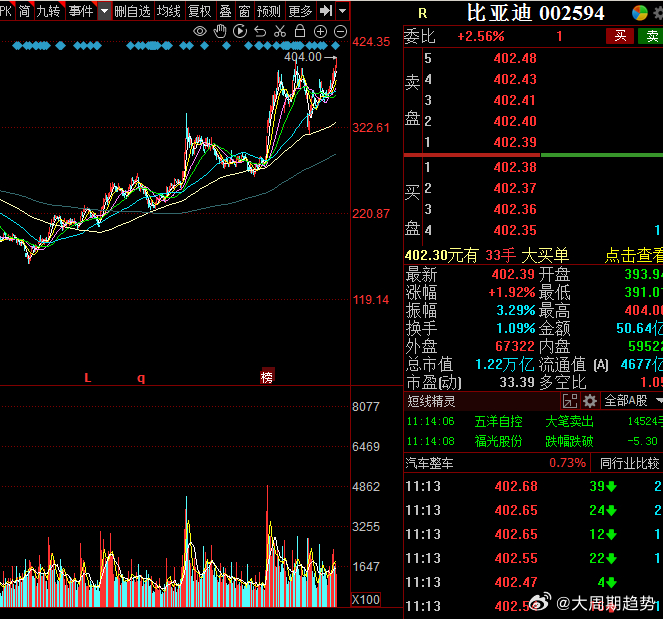Open the 预测 forecast tool
This screenshot has height=619, width=663.
[268, 11]
